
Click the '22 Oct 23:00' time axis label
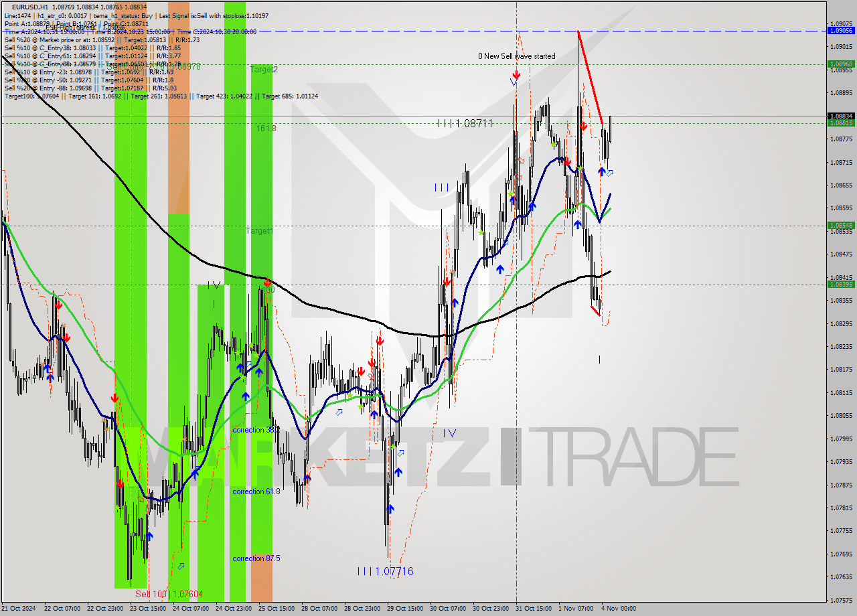104,609
